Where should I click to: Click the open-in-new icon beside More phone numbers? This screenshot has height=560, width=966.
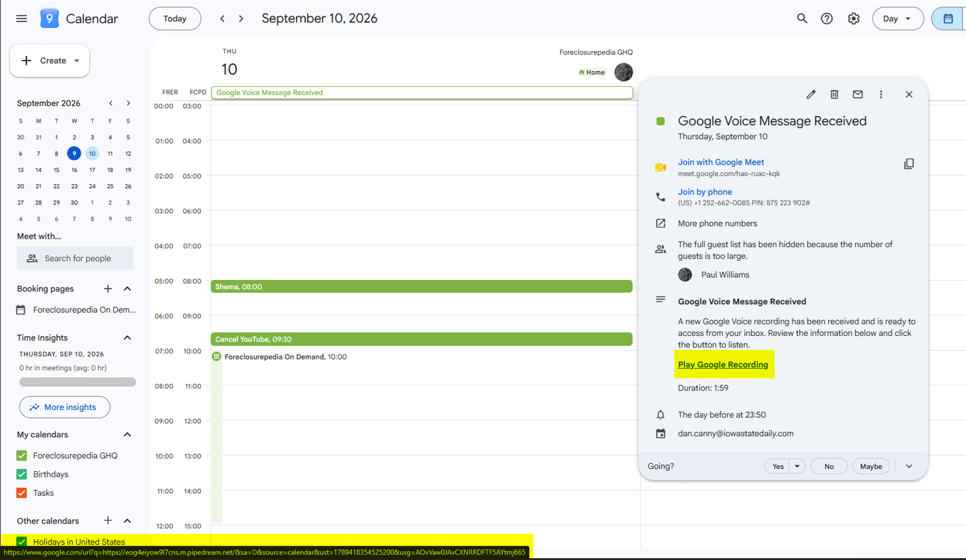tap(660, 224)
